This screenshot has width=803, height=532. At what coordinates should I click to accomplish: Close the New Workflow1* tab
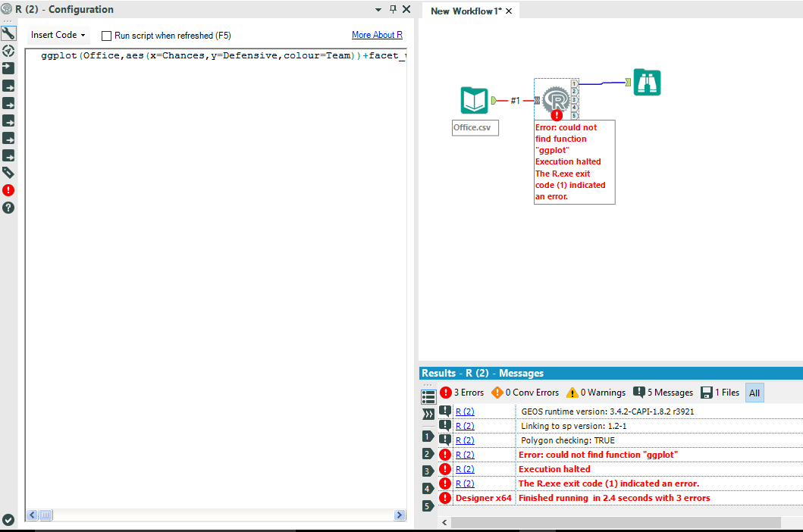(509, 11)
